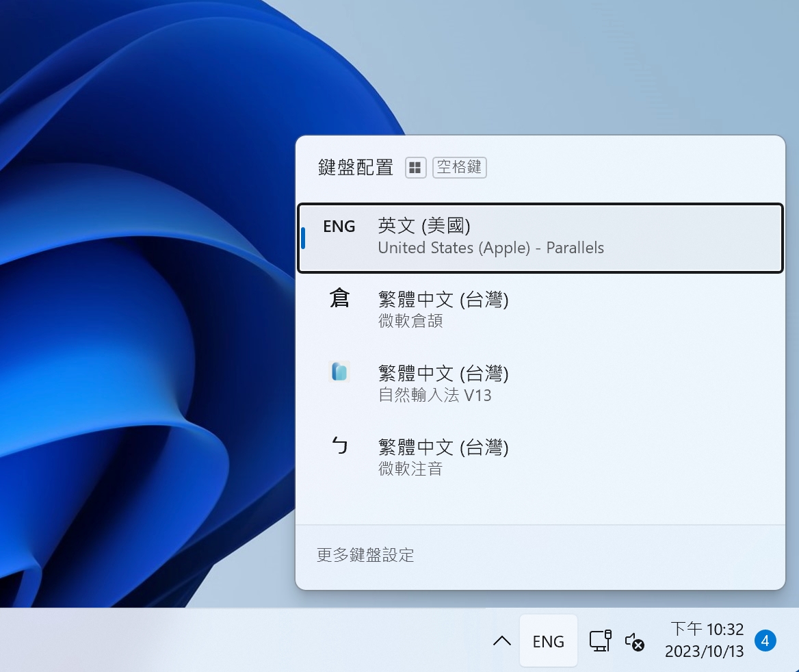Click the 空格鍵 spacebar key hint

(x=459, y=167)
